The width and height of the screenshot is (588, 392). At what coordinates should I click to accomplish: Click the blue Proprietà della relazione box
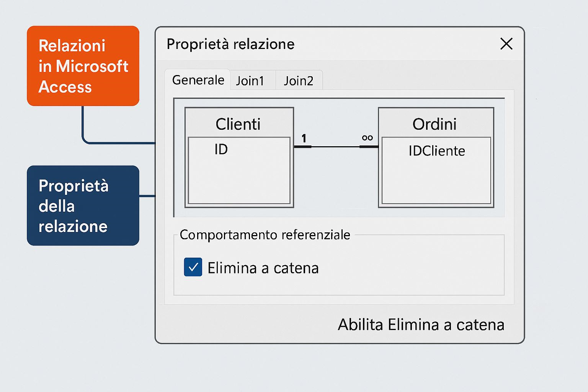83,206
